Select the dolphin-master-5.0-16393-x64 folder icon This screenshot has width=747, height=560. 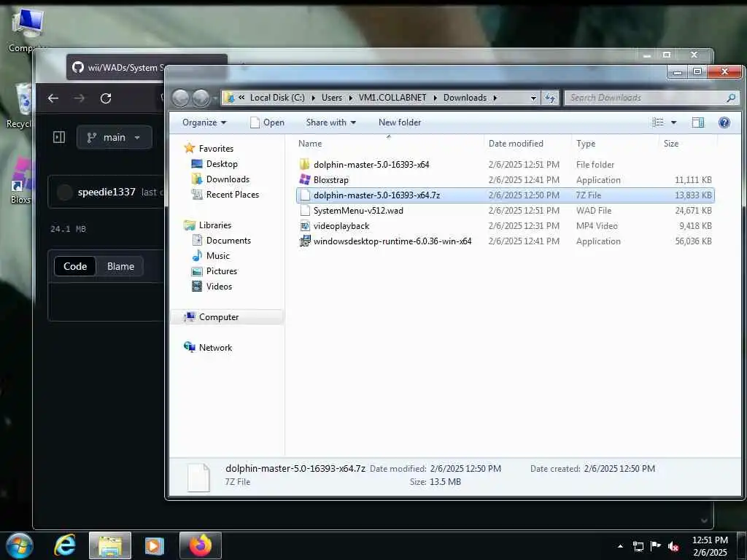click(x=305, y=164)
